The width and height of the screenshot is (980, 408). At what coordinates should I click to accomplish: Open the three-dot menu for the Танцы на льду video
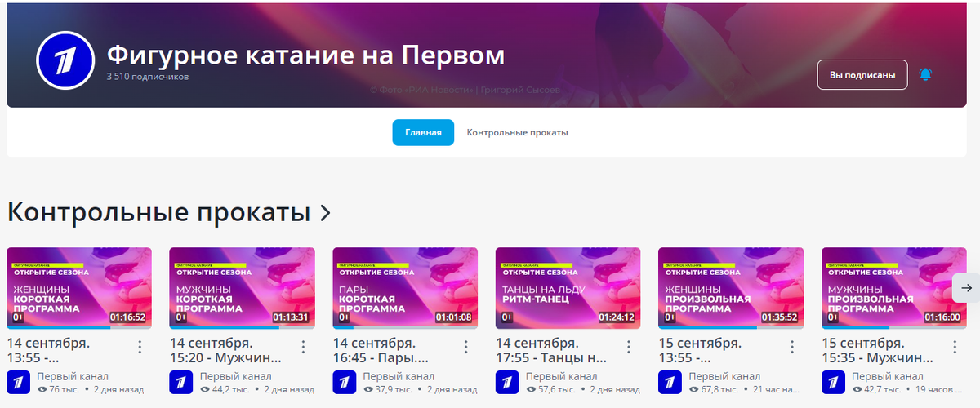628,347
